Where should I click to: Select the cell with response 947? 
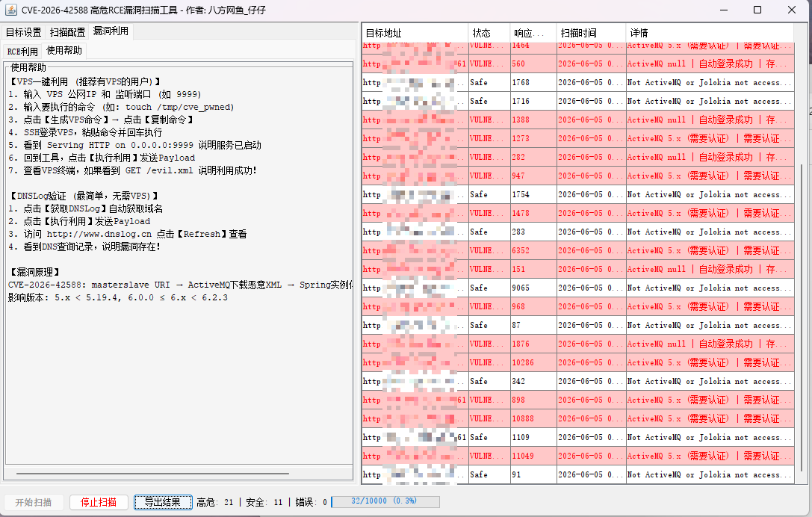(533, 176)
